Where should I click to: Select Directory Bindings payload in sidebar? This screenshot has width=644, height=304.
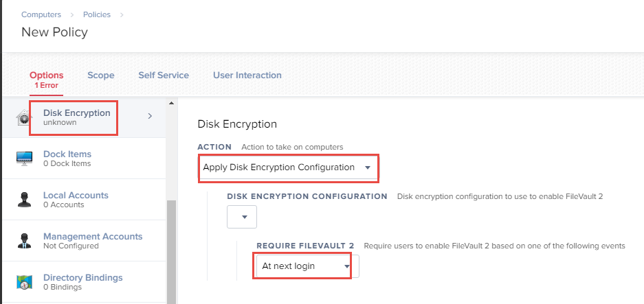point(85,282)
